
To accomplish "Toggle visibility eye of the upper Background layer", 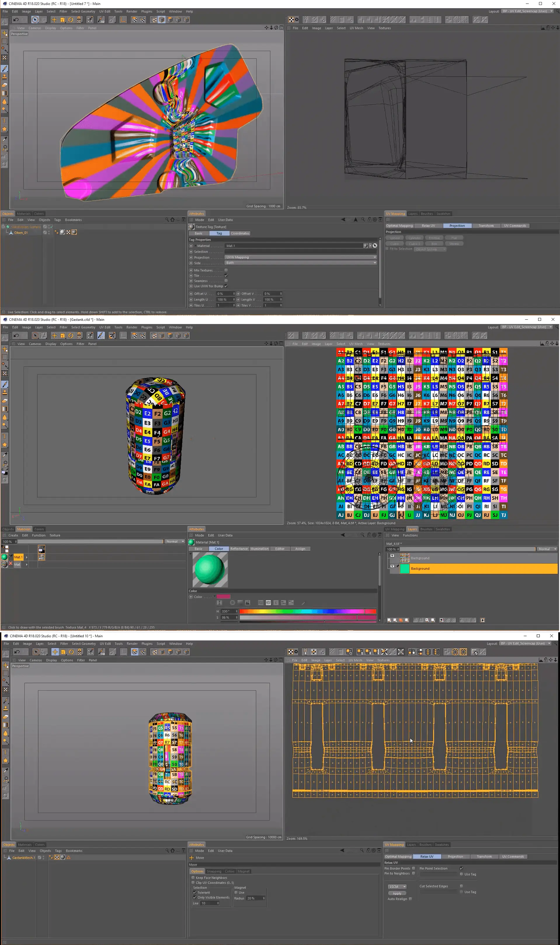I will (x=392, y=556).
